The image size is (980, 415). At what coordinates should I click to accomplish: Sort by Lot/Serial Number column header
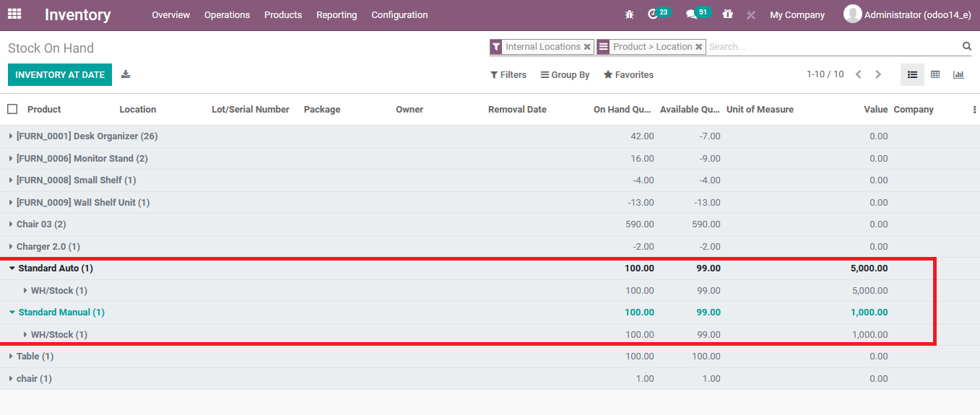(251, 110)
